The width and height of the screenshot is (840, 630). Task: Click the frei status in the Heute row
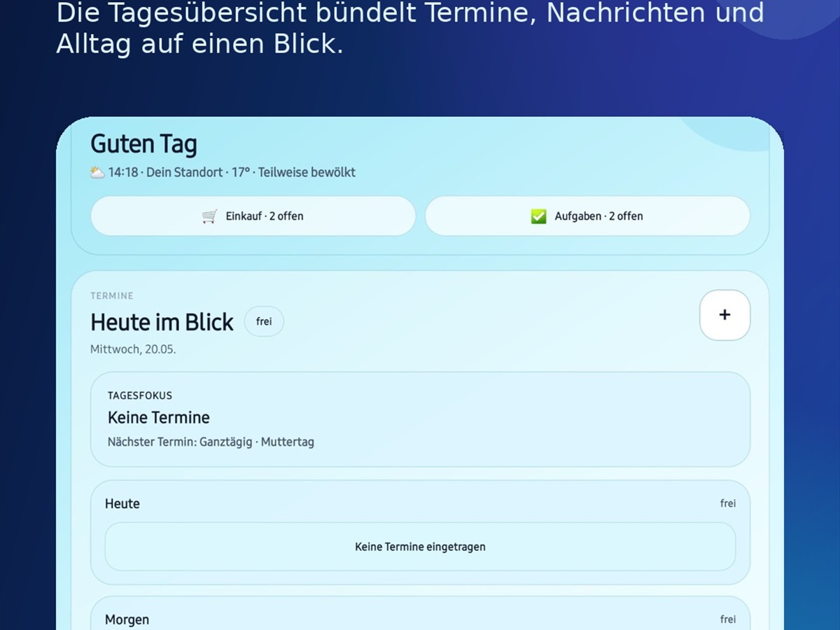(x=728, y=503)
